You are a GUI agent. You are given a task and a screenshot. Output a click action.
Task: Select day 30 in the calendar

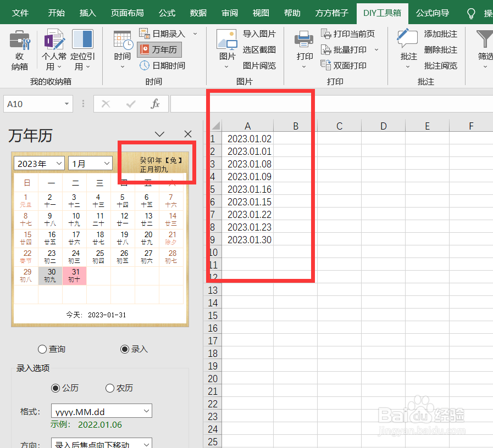click(51, 276)
